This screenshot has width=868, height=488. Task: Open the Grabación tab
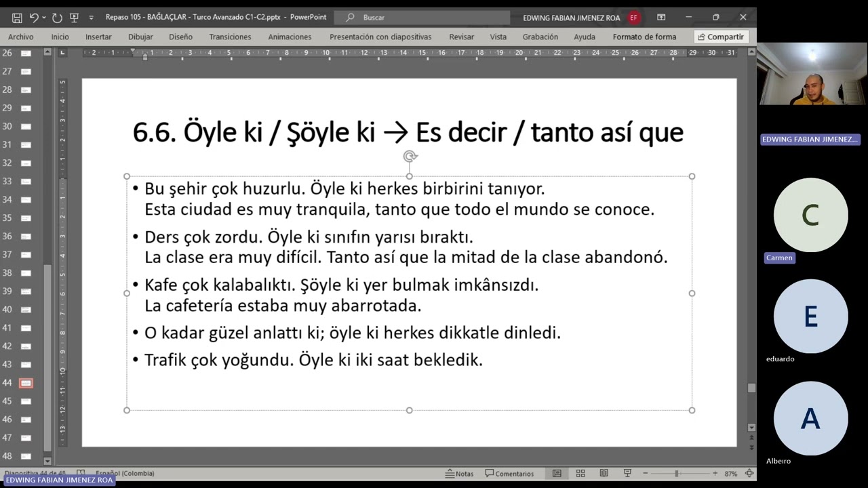tap(540, 37)
